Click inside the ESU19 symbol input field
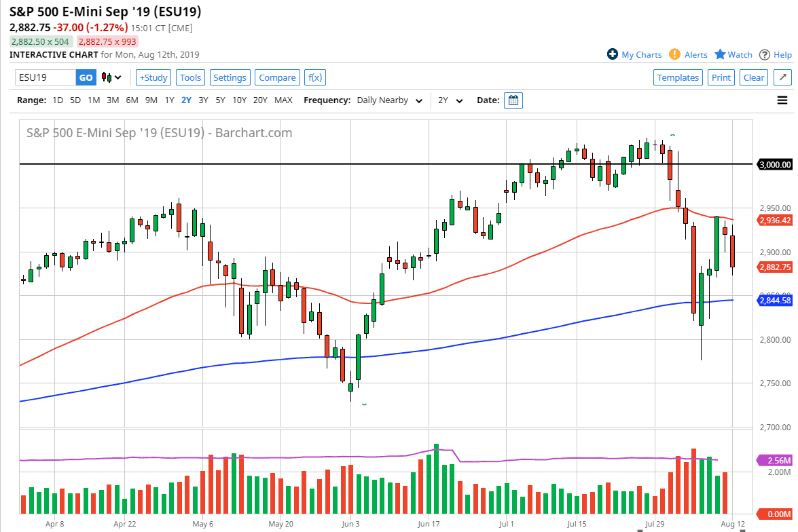The height and width of the screenshot is (532, 798). [x=44, y=77]
